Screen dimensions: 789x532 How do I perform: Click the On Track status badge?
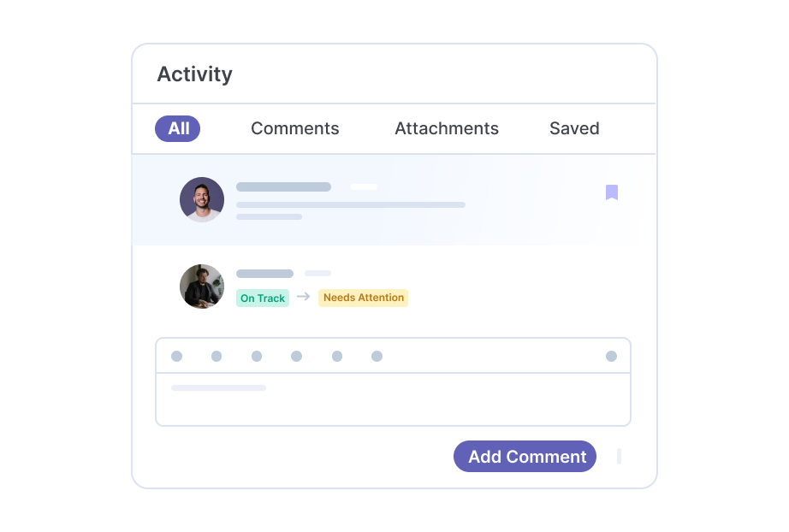click(x=263, y=299)
